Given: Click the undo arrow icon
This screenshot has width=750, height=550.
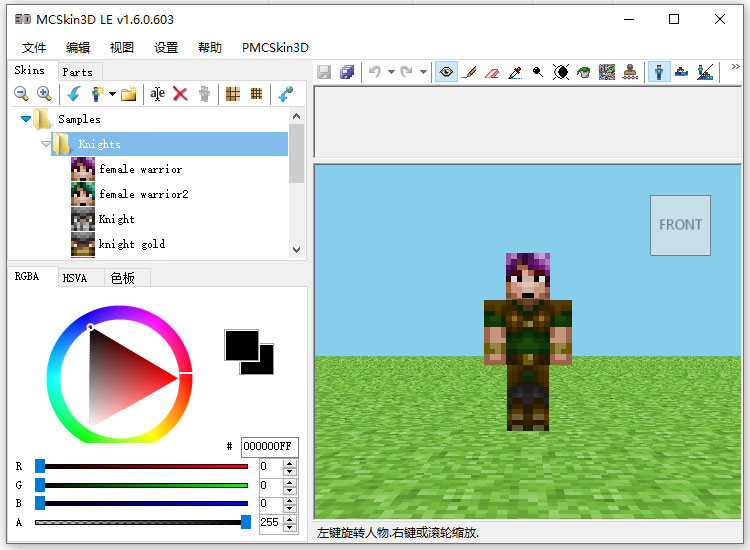Looking at the screenshot, I should point(375,72).
